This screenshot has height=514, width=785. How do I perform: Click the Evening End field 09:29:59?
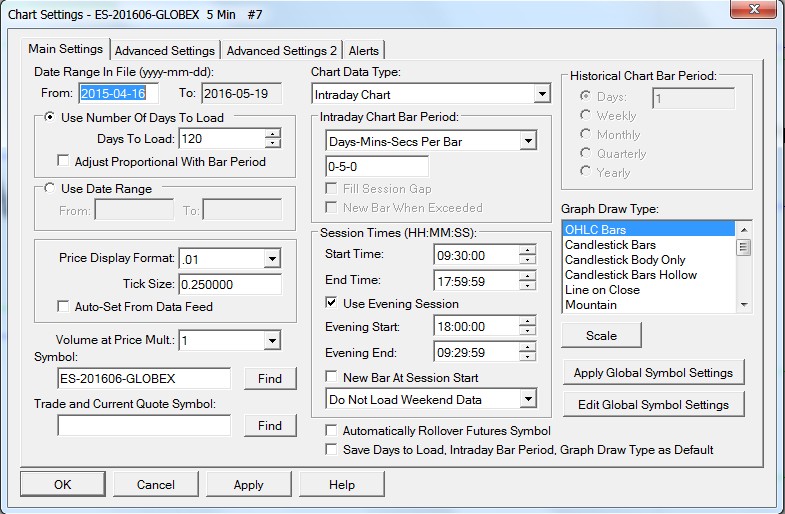pos(476,352)
